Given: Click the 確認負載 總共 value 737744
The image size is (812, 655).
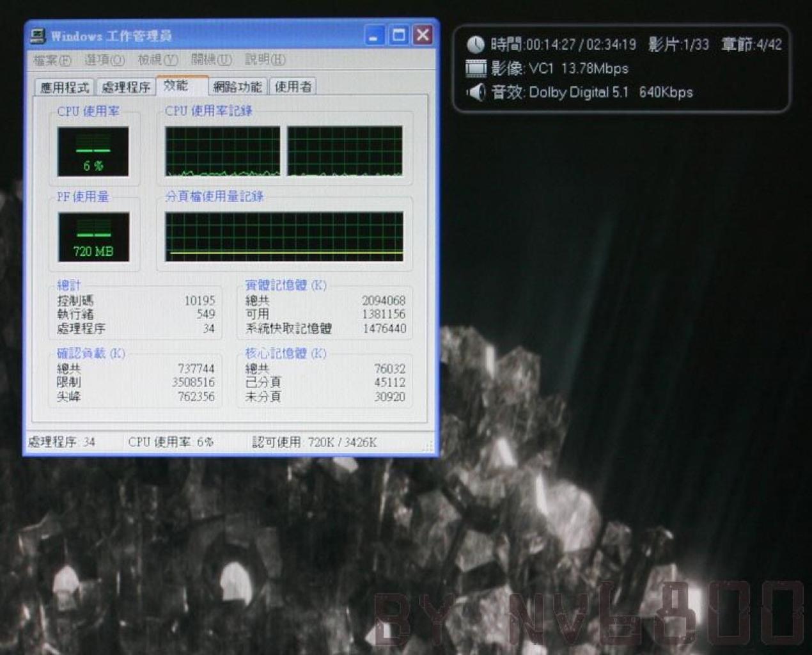Looking at the screenshot, I should coord(196,369).
